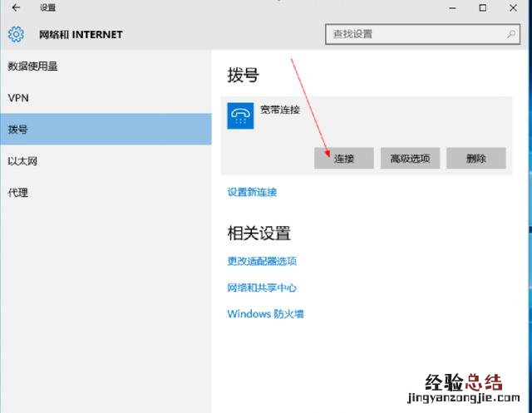Viewport: 532px width, 413px height.
Task: Click the magnifier icon in the search box
Action: point(512,34)
